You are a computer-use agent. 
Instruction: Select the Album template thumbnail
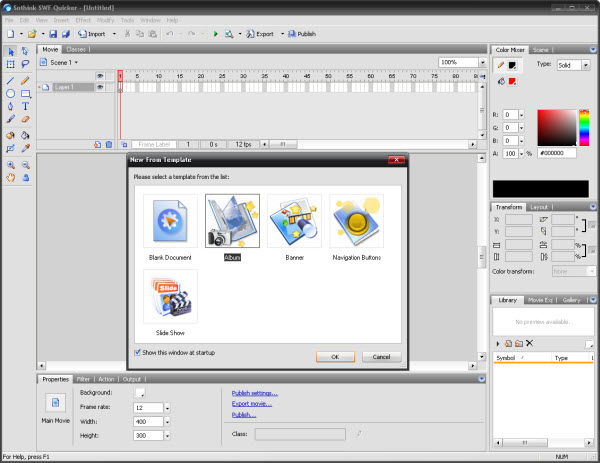[x=232, y=221]
